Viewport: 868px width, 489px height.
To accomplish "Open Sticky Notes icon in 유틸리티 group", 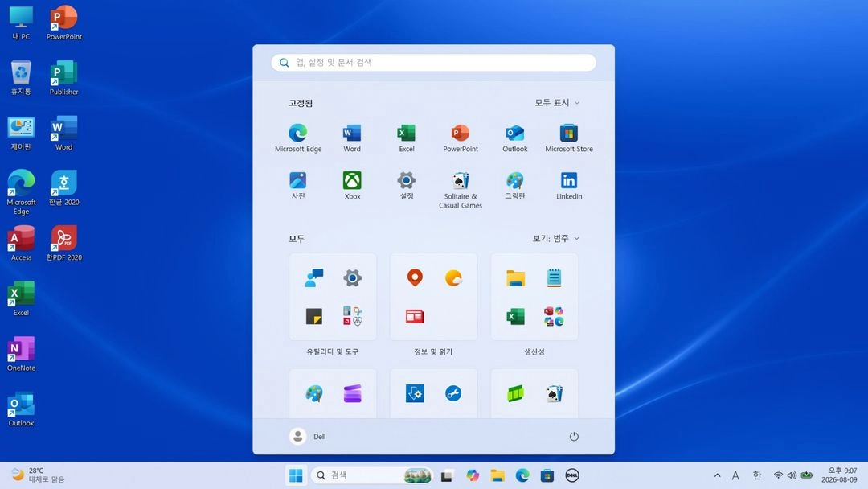I will tap(314, 316).
